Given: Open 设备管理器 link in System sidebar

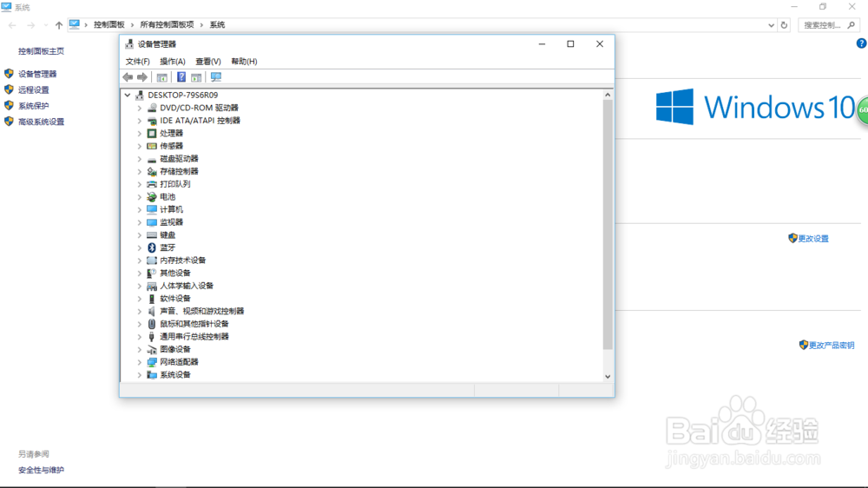Looking at the screenshot, I should click(37, 74).
